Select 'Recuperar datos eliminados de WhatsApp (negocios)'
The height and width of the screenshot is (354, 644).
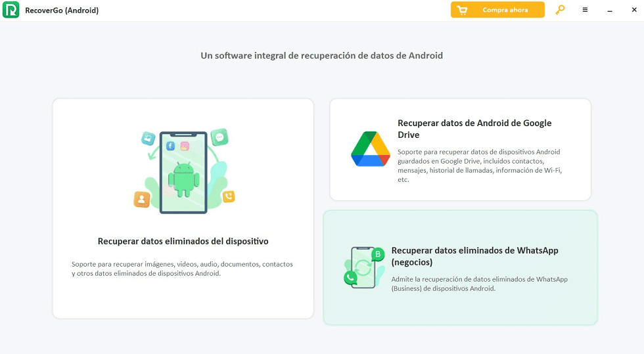[461, 268]
